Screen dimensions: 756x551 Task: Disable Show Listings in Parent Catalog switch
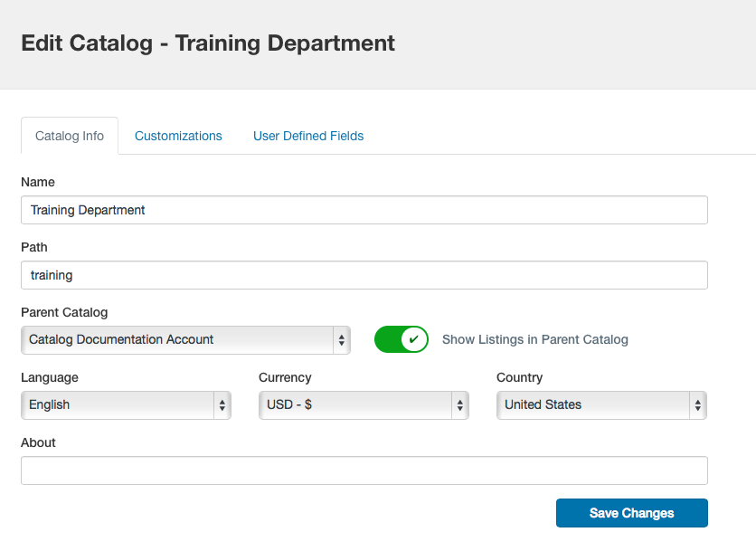(402, 340)
